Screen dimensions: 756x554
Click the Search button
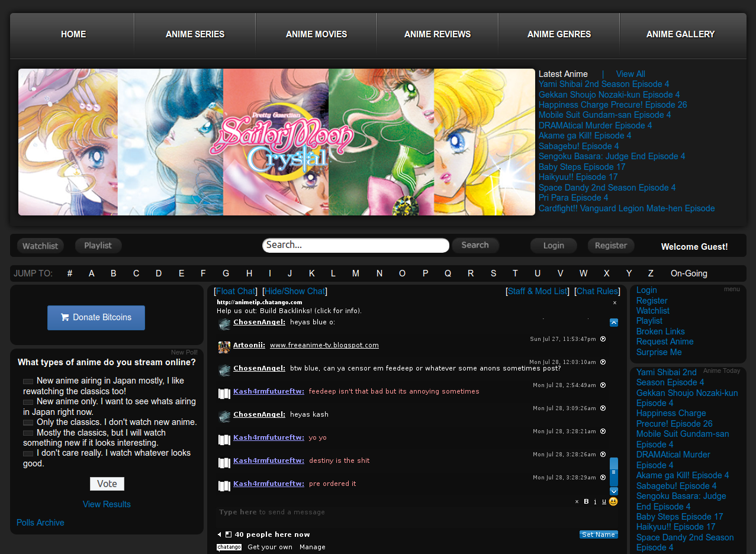coord(475,245)
